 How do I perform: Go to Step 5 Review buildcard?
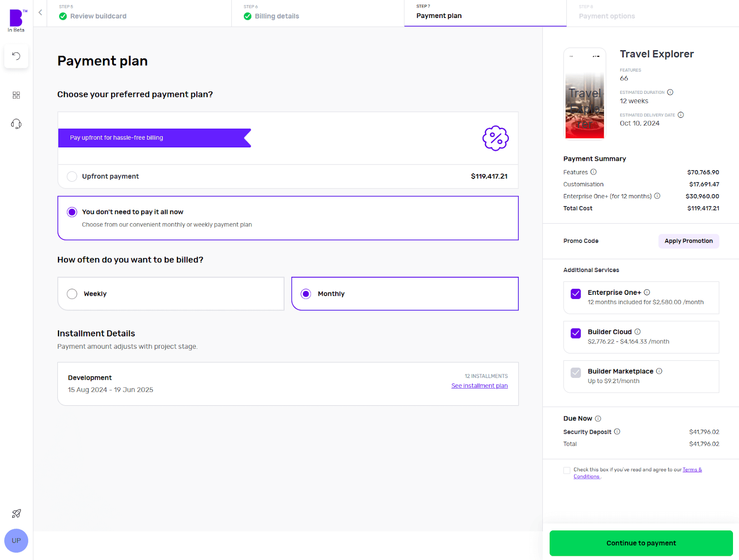[x=139, y=13]
